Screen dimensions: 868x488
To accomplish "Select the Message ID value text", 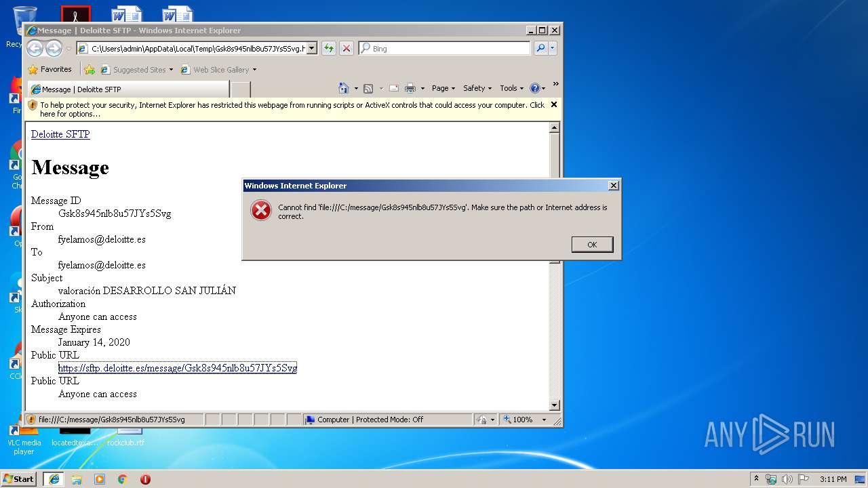I will click(x=115, y=213).
